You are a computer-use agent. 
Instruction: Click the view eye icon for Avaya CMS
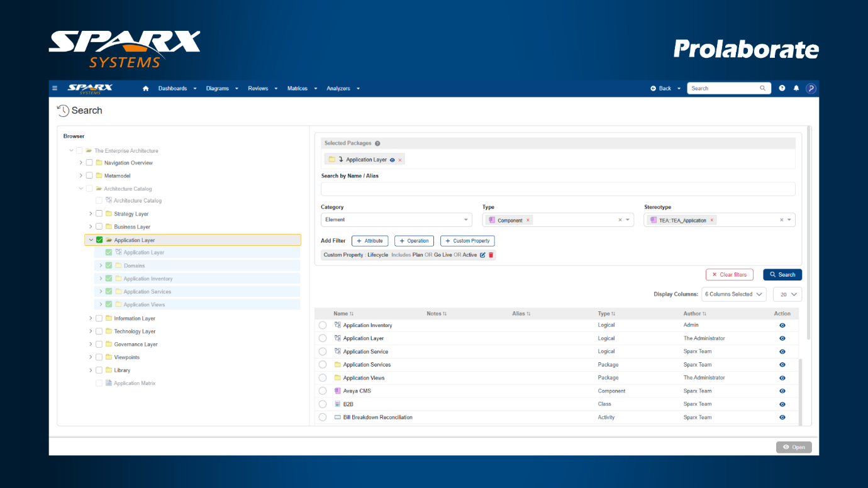tap(782, 391)
